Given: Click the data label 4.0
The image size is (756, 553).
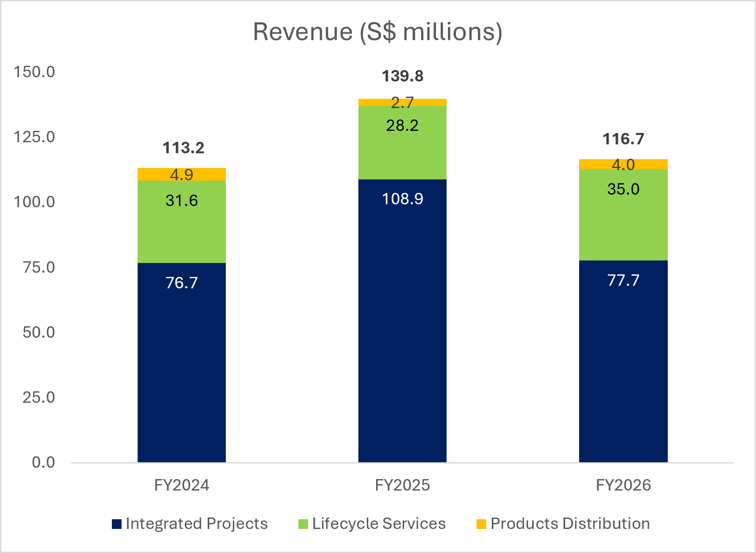Looking at the screenshot, I should tap(623, 165).
